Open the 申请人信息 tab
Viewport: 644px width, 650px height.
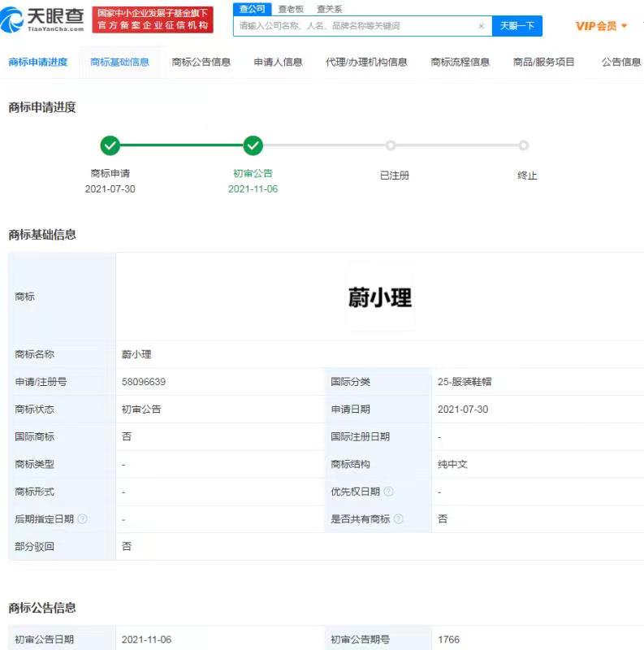point(278,62)
